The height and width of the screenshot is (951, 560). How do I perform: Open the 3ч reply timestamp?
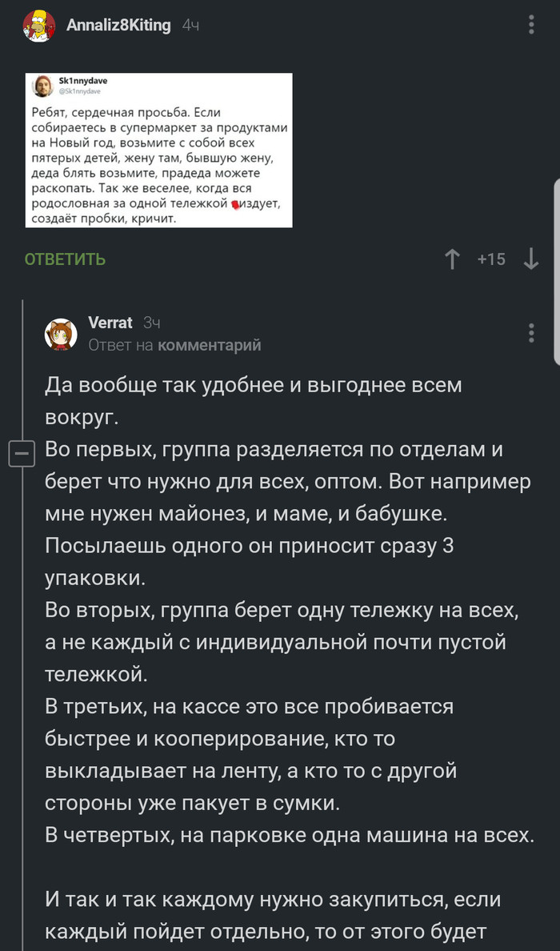click(151, 323)
